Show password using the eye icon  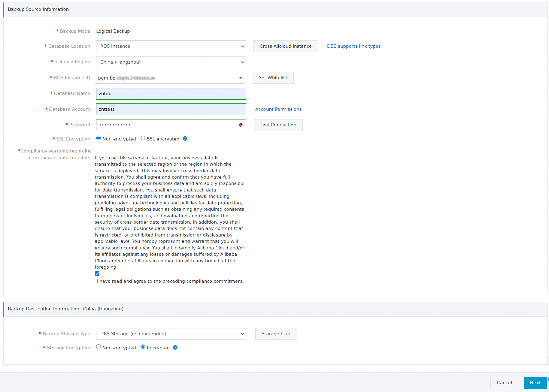tap(241, 125)
